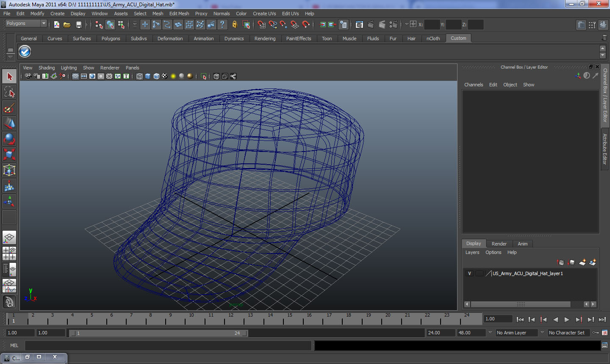This screenshot has height=364, width=610.
Task: Go to end of playback range
Action: (602, 320)
